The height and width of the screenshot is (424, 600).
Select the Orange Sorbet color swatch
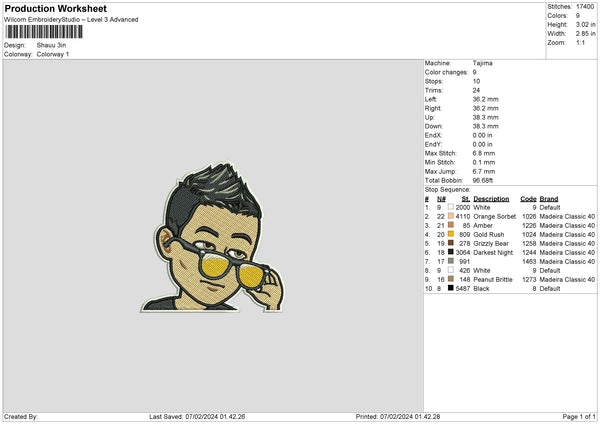[451, 216]
